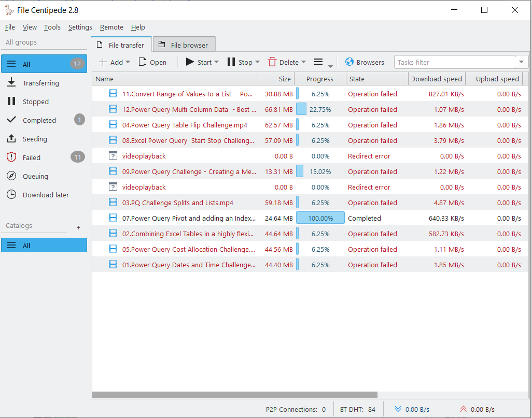Open the Remote menu

[x=111, y=27]
